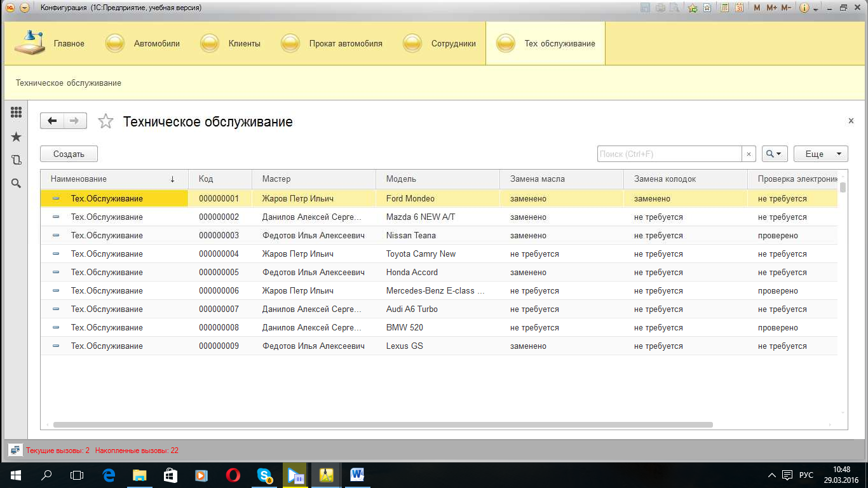Select row icon for code 000000003

tap(56, 236)
